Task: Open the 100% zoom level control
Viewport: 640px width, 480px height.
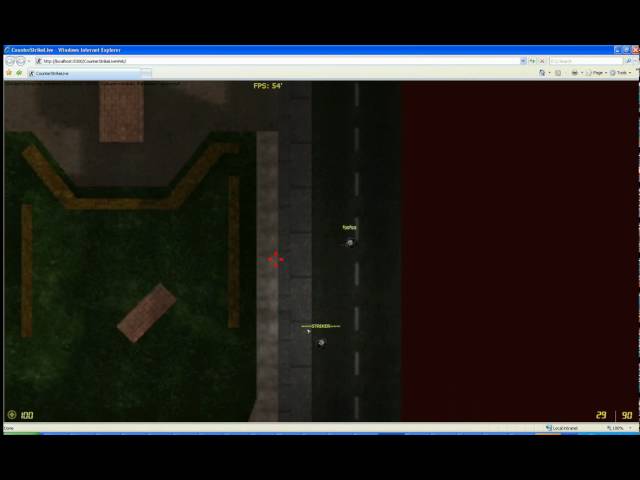Action: pyautogui.click(x=619, y=428)
